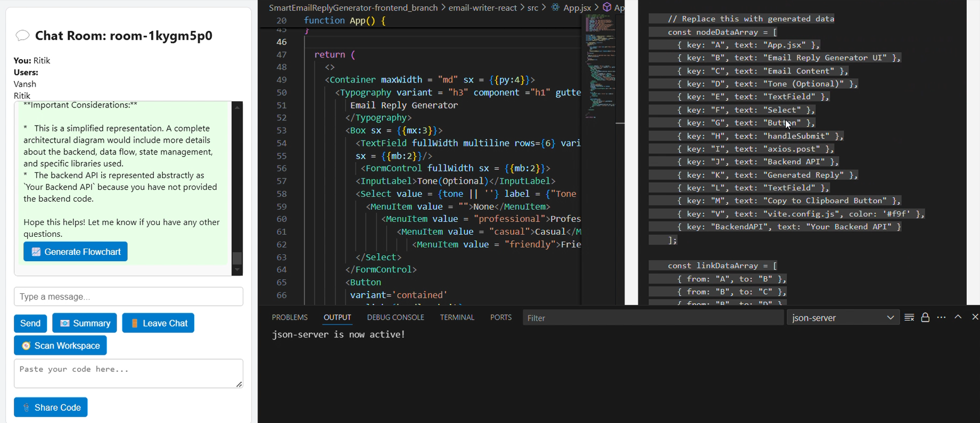Toggle the output scroll lock icon
This screenshot has height=423, width=980.
[x=925, y=317]
